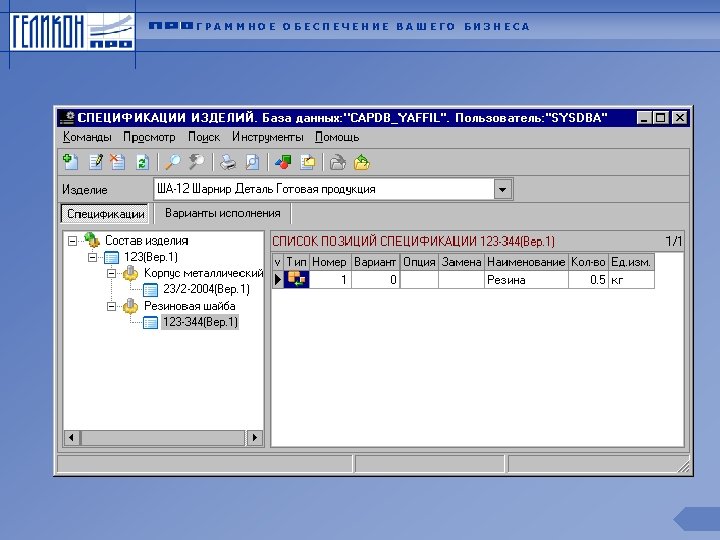The height and width of the screenshot is (540, 720).
Task: Open the Инструменты menu
Action: [267, 137]
